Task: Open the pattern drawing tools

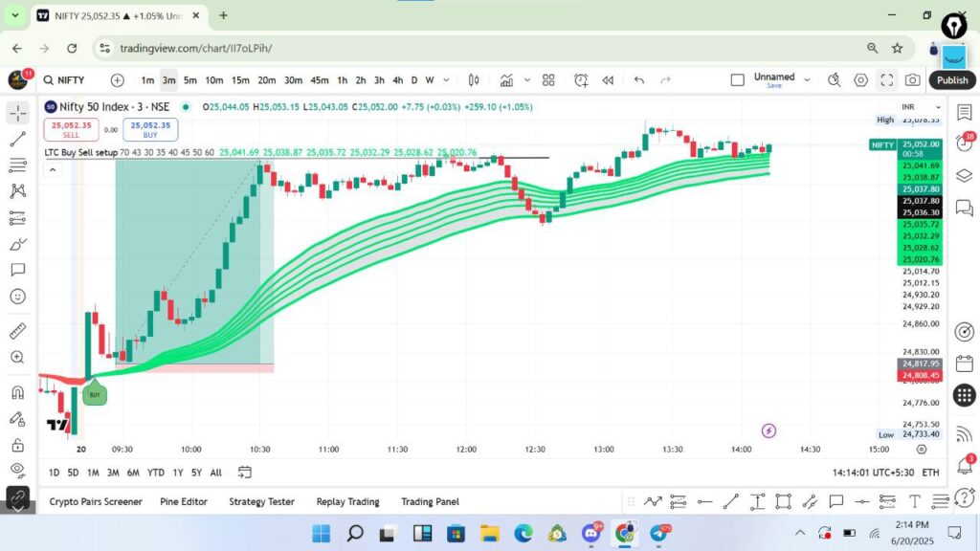Action: pos(17,191)
